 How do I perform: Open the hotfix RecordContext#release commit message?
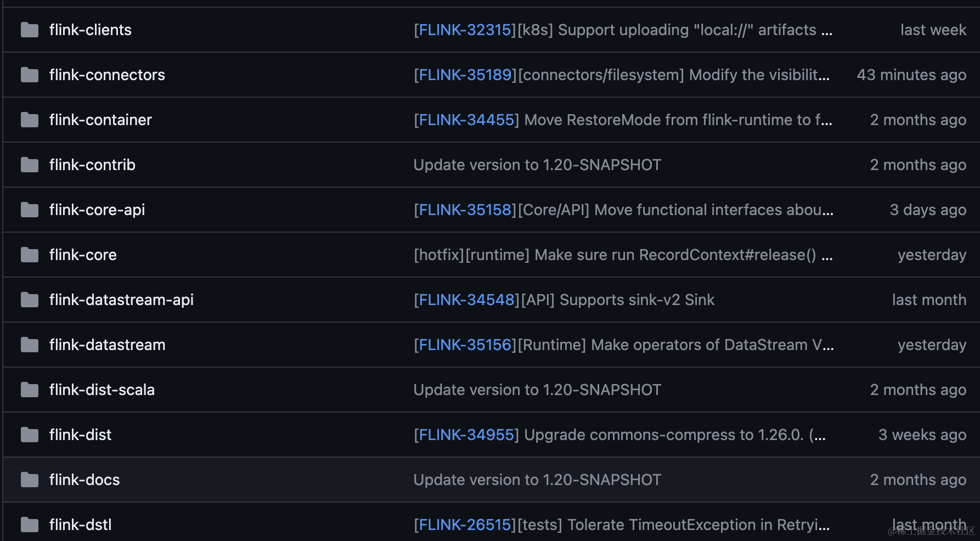pyautogui.click(x=623, y=255)
